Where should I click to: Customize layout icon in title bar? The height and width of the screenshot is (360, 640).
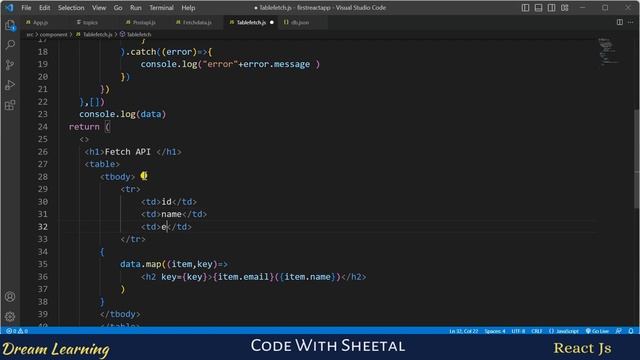(x=564, y=7)
